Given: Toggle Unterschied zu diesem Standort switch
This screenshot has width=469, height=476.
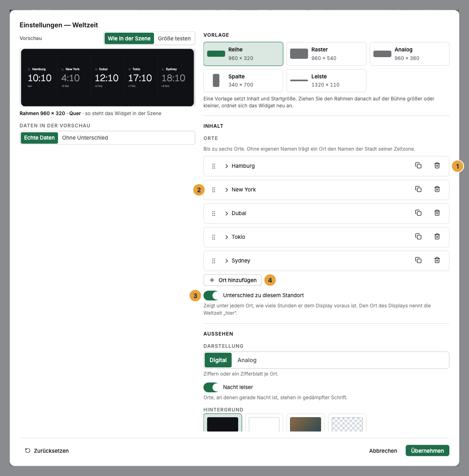Looking at the screenshot, I should point(211,296).
